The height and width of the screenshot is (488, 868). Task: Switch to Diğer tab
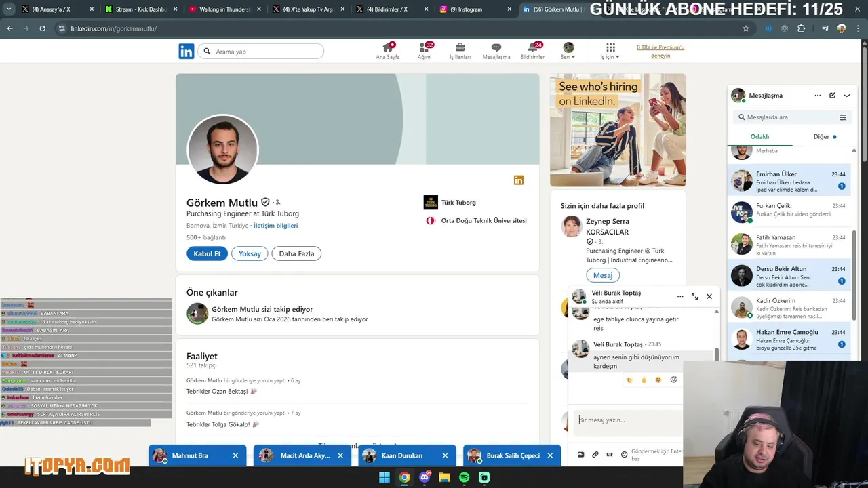[824, 137]
